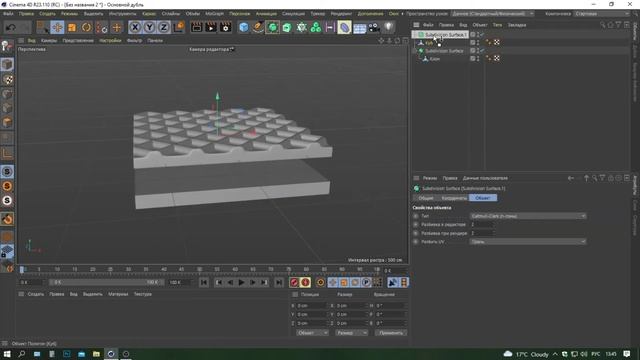This screenshot has height=360, width=640.
Task: Click timeline ruler at frame 50
Action: click(200, 269)
